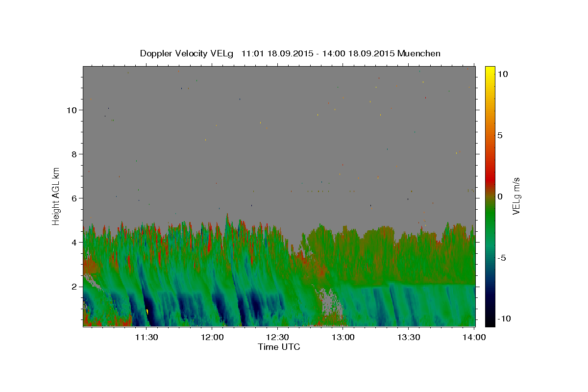Click the height tick label 10

[x=72, y=110]
